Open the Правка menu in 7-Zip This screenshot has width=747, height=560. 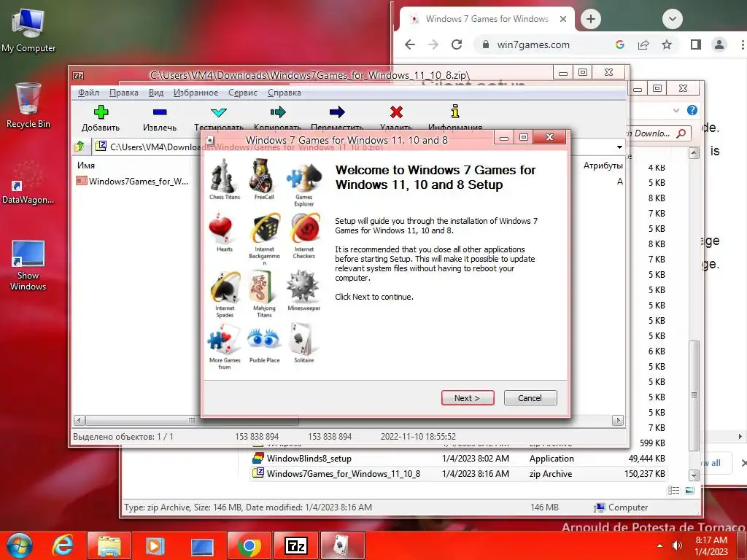click(x=124, y=93)
